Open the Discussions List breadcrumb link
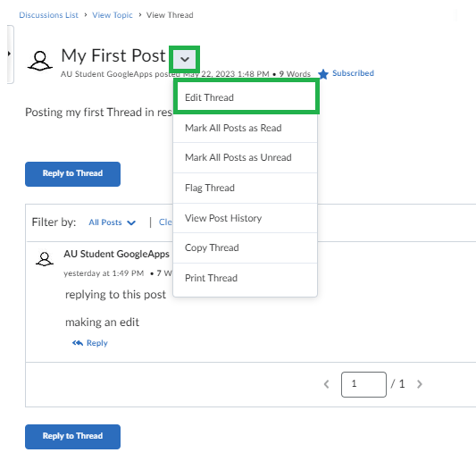476x461 pixels. pos(48,15)
